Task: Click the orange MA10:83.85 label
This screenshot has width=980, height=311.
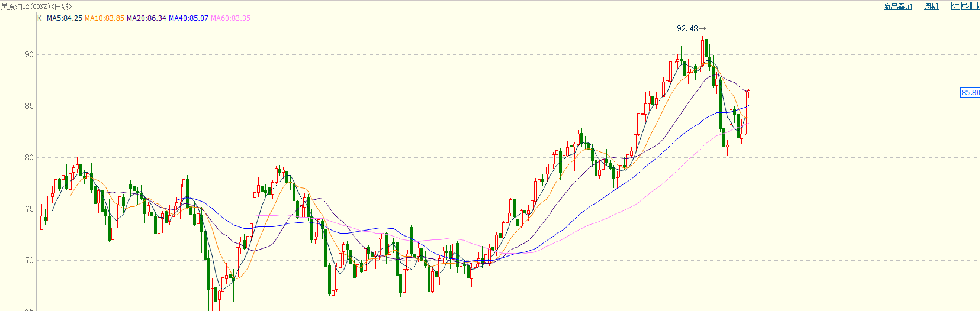Action: pyautogui.click(x=104, y=18)
